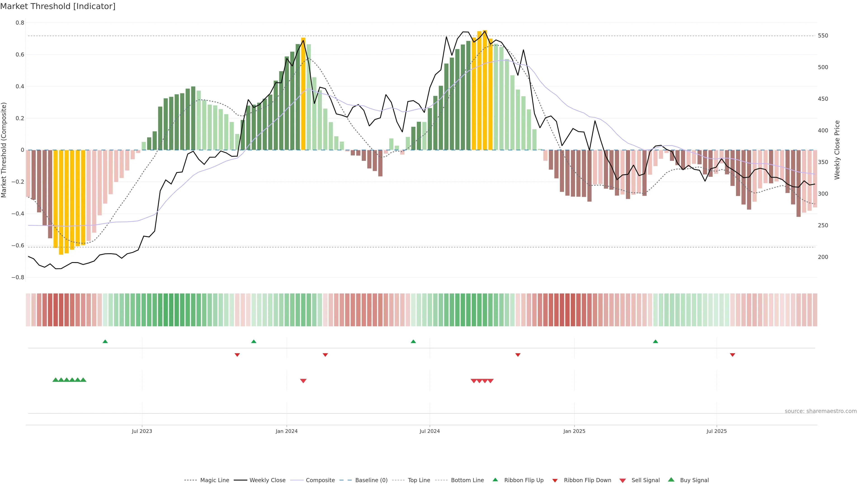
Task: Click the Ribbon Flip Up marker just before Jul 2024
Action: point(413,342)
